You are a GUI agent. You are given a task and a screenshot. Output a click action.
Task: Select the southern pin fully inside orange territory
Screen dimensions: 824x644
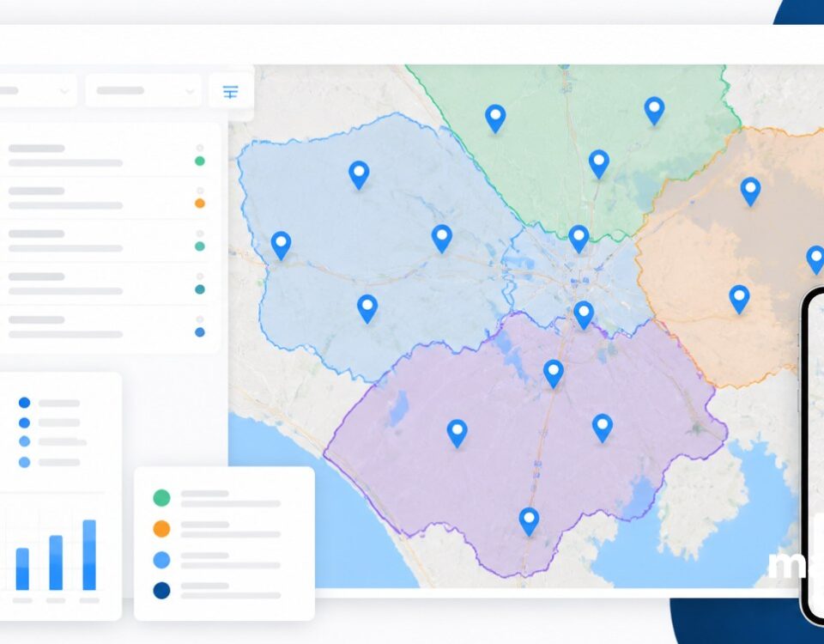click(739, 300)
